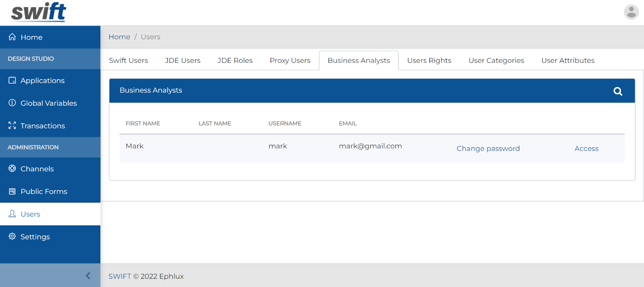Open the Users item in sidebar
644x287 pixels.
point(50,214)
